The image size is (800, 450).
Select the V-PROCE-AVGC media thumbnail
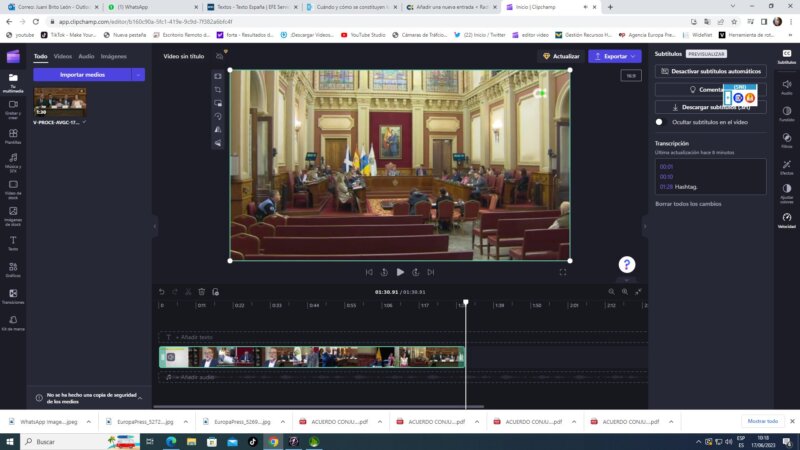[60, 102]
